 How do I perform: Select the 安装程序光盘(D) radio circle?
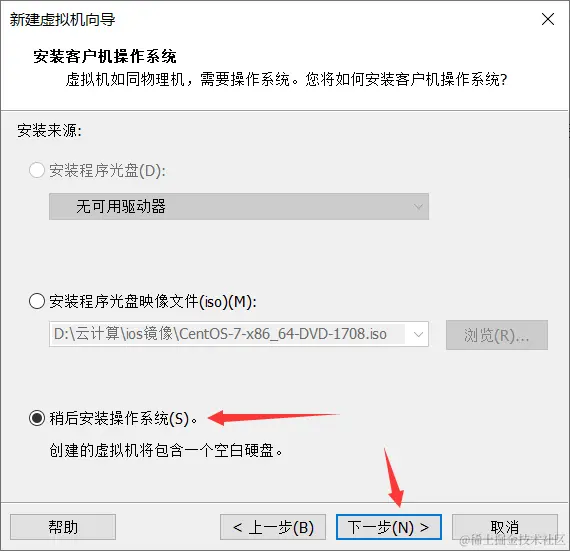pos(37,170)
